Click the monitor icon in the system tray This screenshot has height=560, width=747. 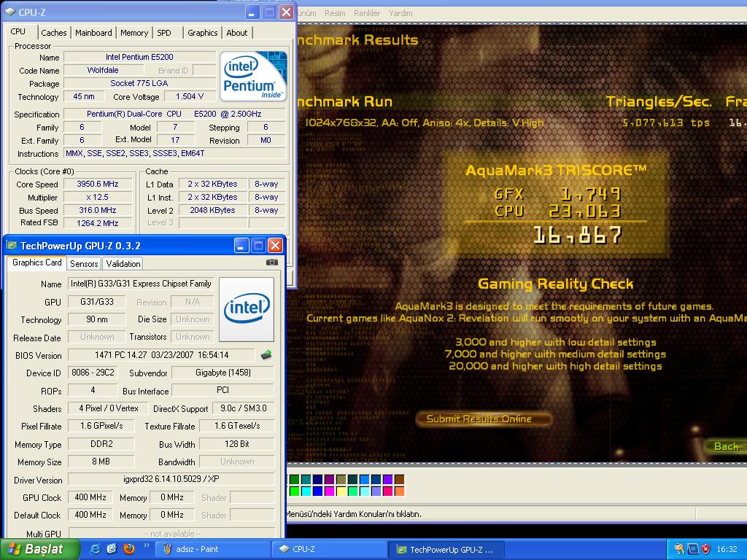click(x=693, y=549)
